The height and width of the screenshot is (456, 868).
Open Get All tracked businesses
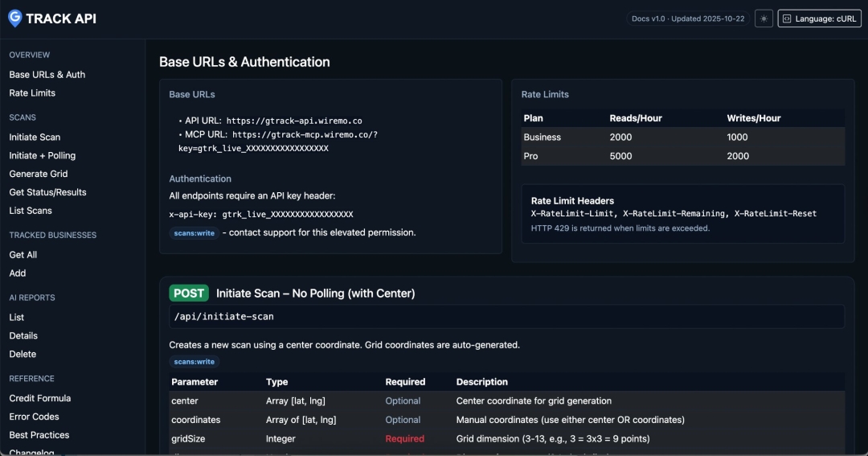pyautogui.click(x=23, y=255)
